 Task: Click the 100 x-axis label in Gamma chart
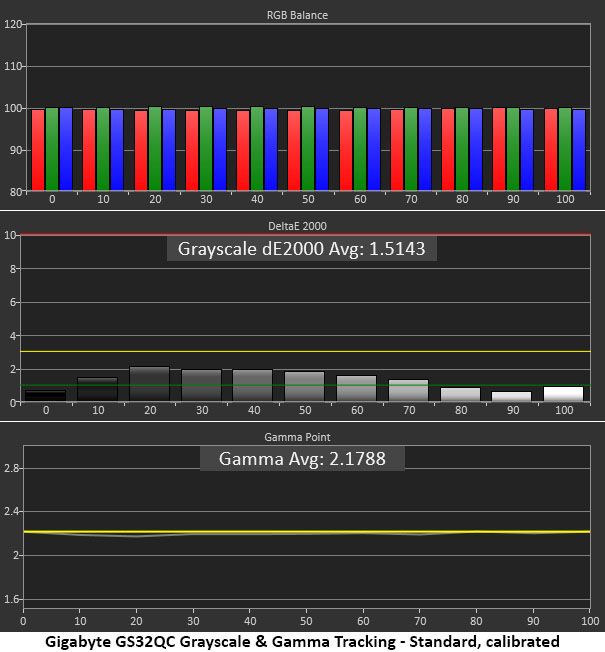pyautogui.click(x=590, y=621)
